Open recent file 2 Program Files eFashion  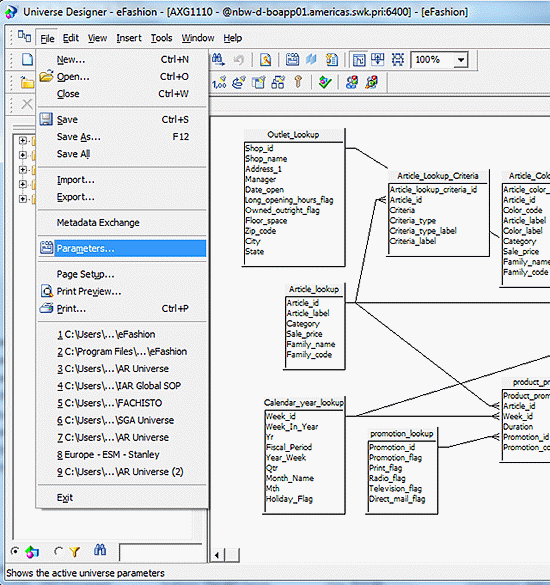pyautogui.click(x=122, y=351)
